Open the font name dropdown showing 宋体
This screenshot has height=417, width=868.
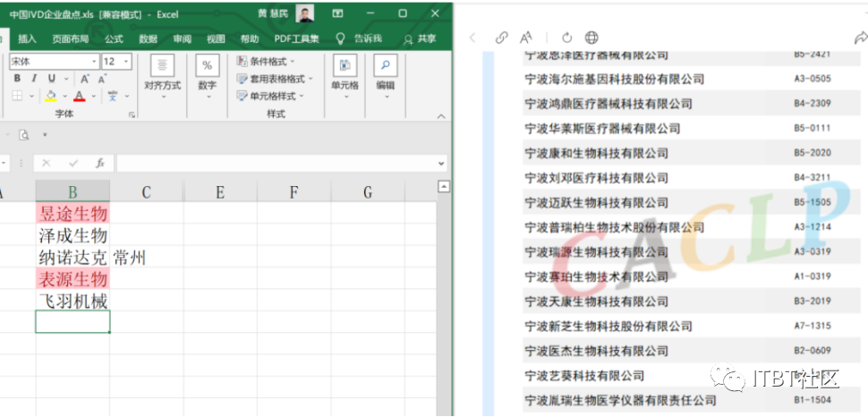coord(93,62)
